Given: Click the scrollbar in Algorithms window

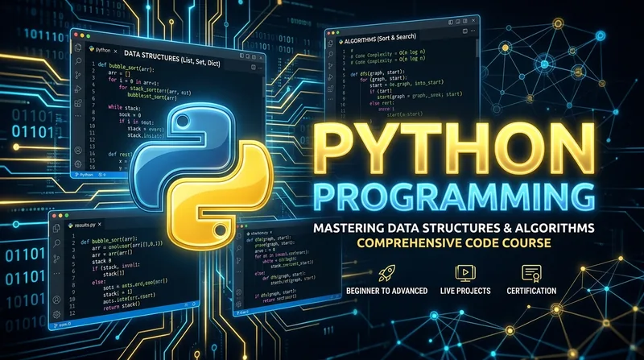Looking at the screenshot, I should click(477, 48).
